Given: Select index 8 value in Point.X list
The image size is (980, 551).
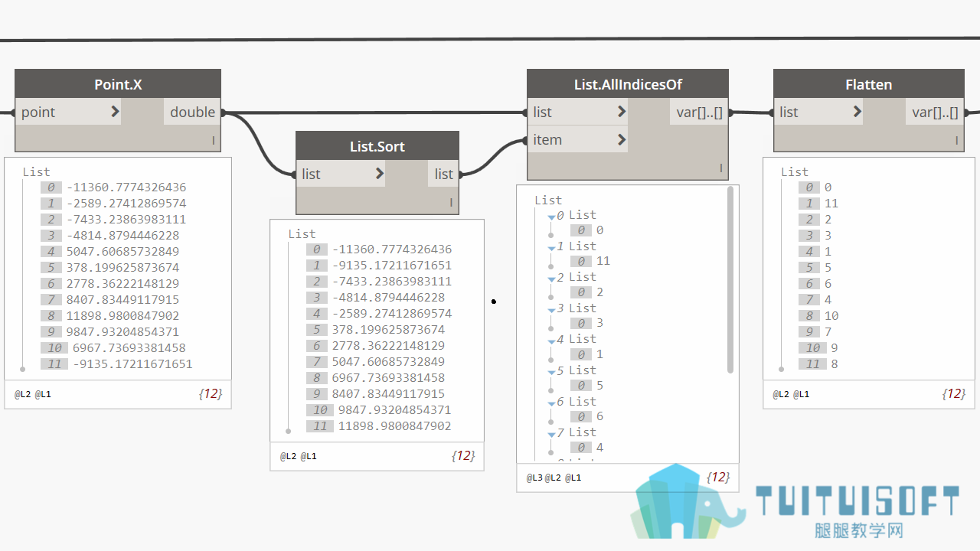Looking at the screenshot, I should pos(122,315).
